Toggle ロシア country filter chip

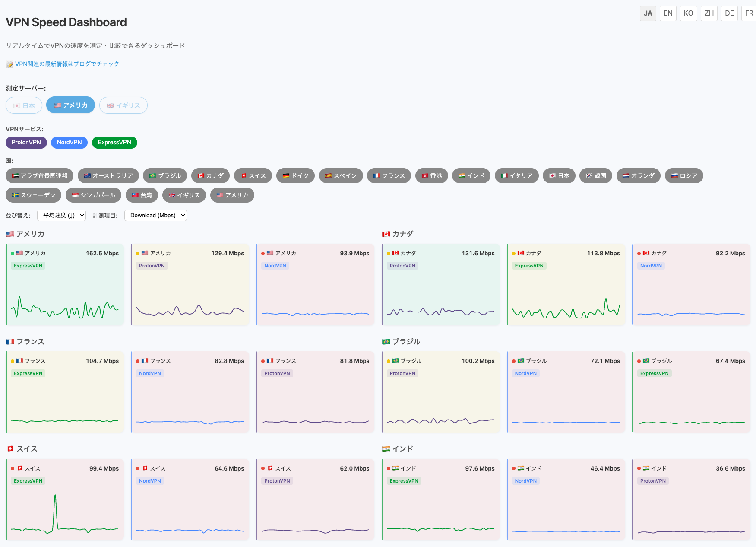684,176
